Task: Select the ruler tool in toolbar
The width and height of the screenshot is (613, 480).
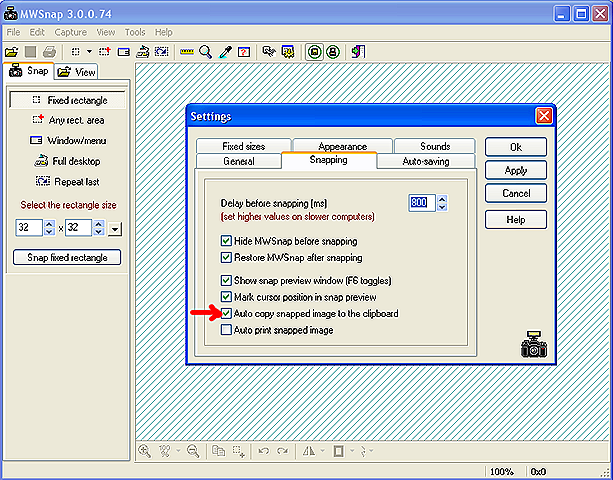Action: click(187, 51)
